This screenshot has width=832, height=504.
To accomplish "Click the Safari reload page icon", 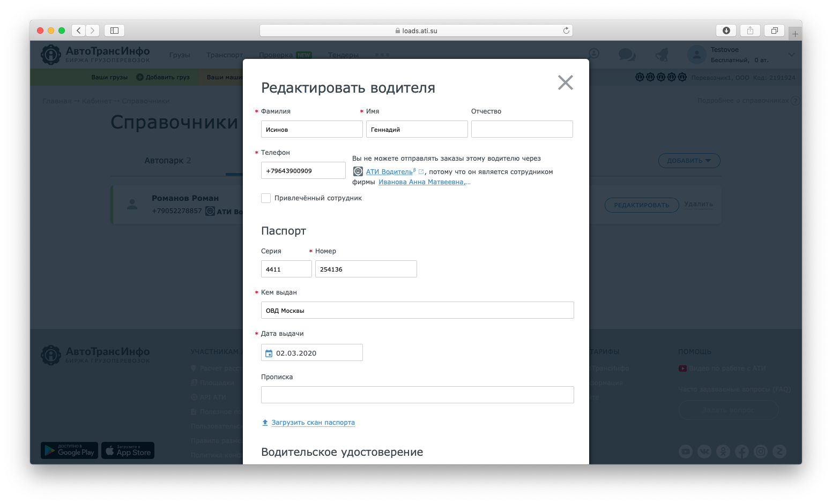I will coord(566,31).
